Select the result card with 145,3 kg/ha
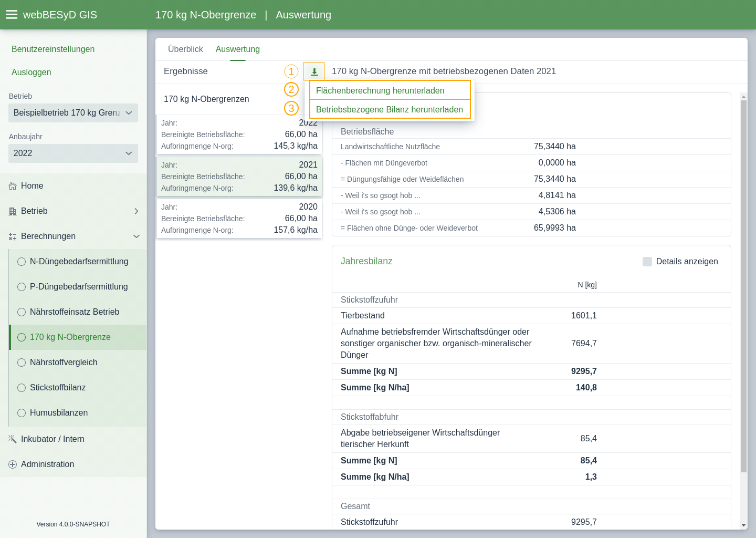 click(239, 135)
